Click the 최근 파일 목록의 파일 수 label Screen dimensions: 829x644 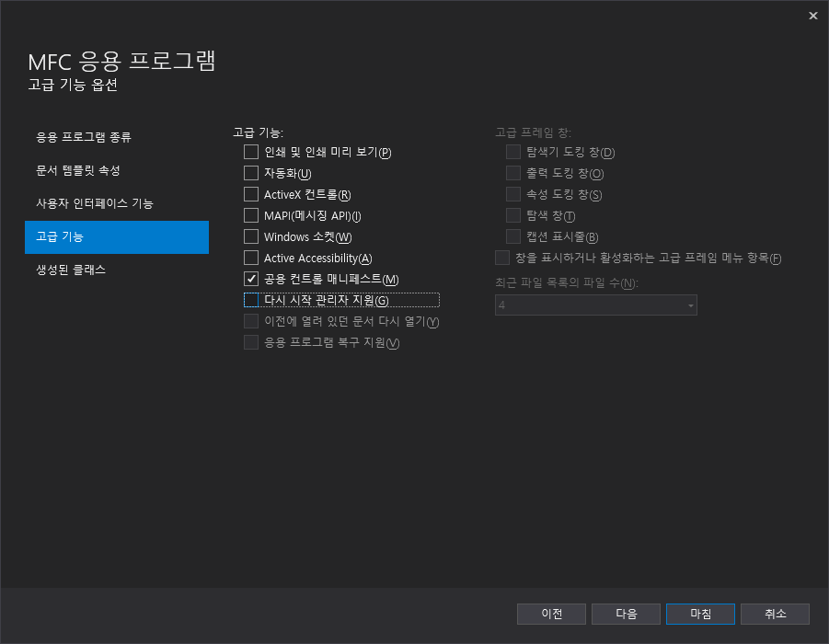[567, 283]
